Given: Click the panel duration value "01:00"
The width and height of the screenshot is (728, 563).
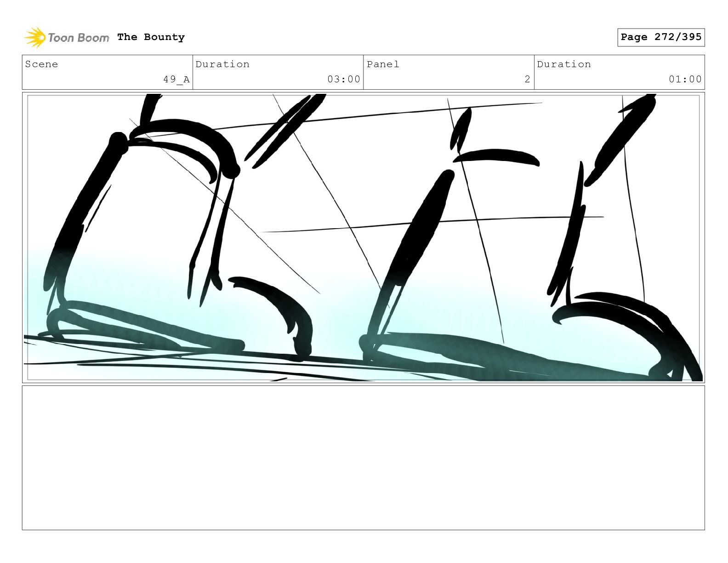Looking at the screenshot, I should (x=685, y=79).
